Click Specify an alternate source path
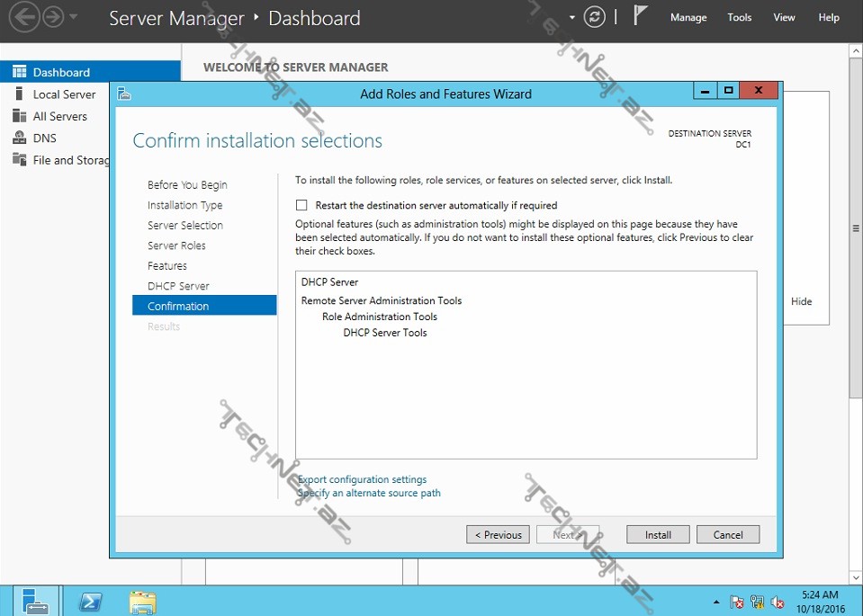The image size is (863, 616). (369, 493)
